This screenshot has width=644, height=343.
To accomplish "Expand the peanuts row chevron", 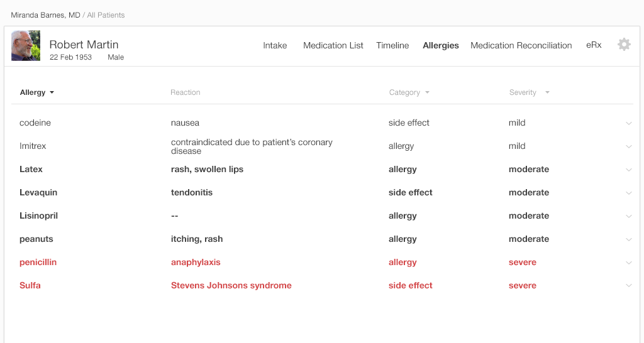I will (x=629, y=239).
